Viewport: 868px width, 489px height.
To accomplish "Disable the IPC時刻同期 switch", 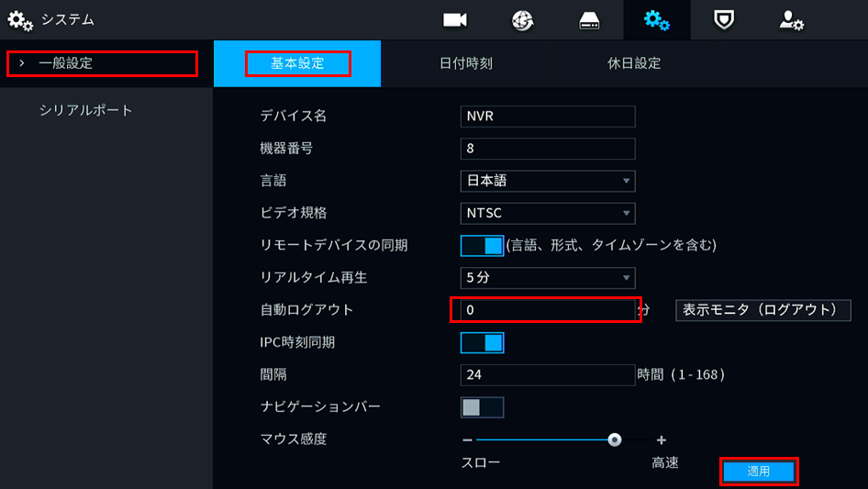I will pos(482,343).
